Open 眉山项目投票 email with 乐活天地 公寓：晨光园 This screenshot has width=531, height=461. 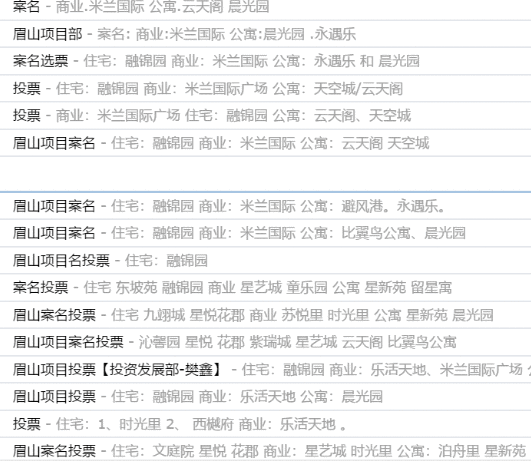(x=266, y=397)
